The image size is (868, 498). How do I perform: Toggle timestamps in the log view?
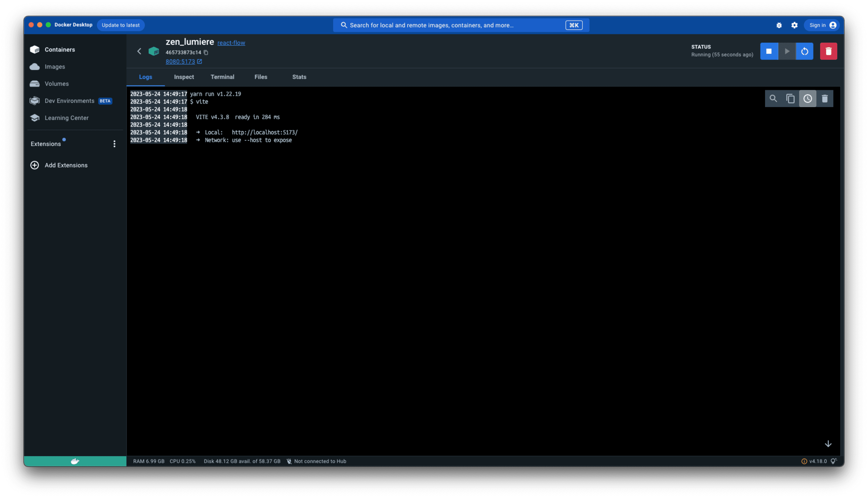(808, 99)
